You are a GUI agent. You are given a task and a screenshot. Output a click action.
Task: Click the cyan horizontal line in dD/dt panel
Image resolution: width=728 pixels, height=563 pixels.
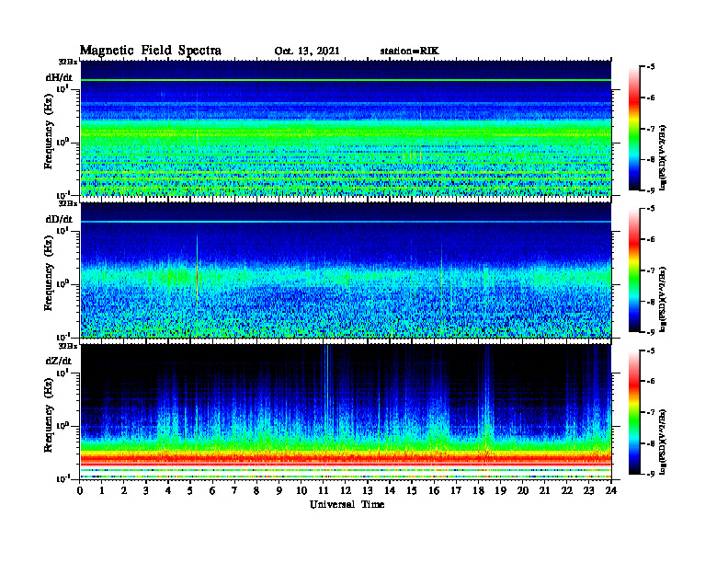[x=346, y=222]
